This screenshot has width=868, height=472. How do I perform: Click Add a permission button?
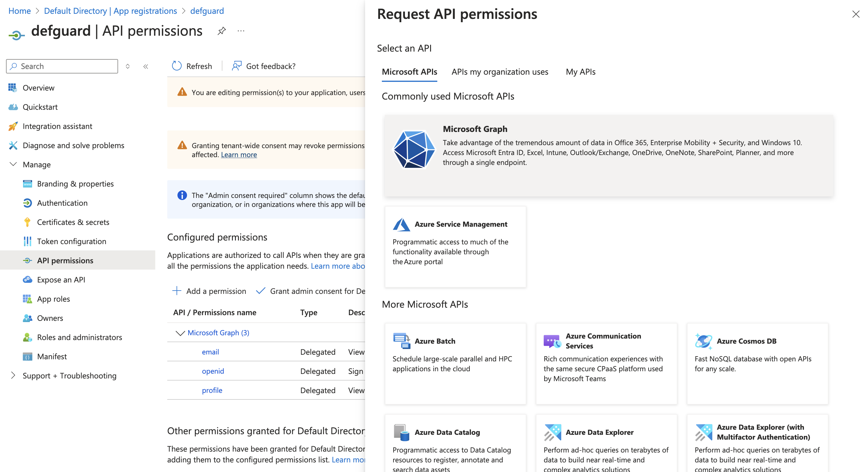click(209, 291)
